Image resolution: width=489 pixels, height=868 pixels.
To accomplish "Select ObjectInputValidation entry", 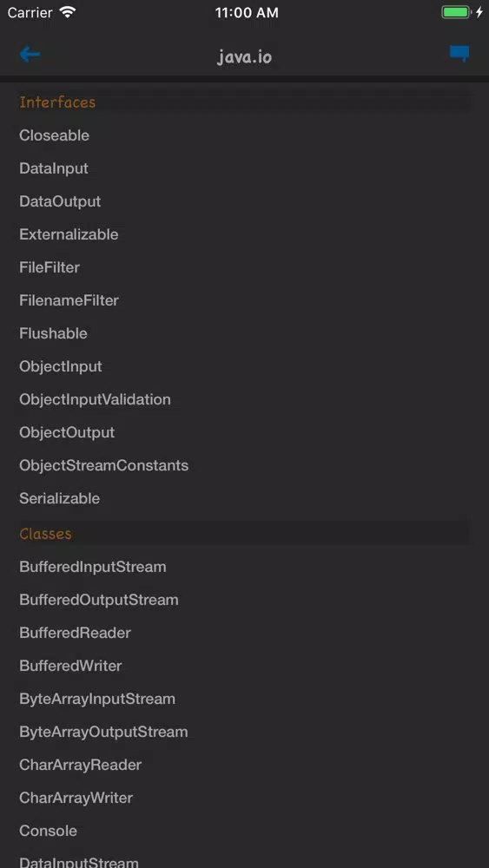I will (95, 399).
